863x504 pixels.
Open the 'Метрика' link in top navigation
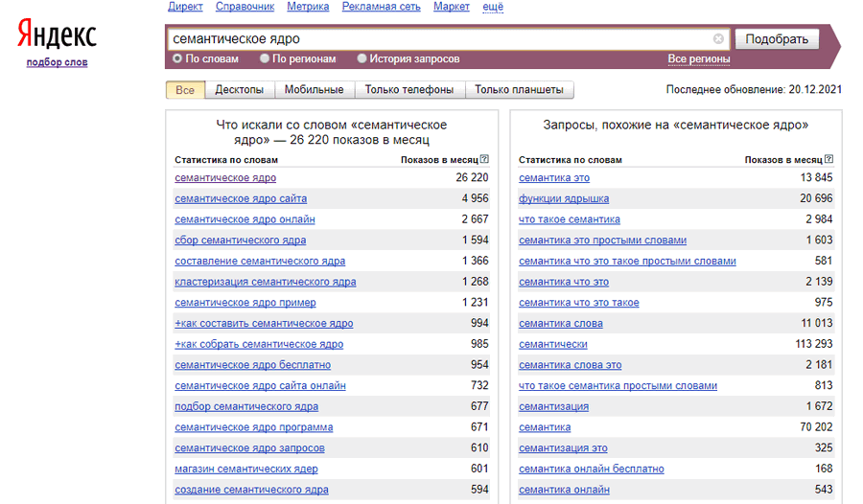click(x=308, y=7)
